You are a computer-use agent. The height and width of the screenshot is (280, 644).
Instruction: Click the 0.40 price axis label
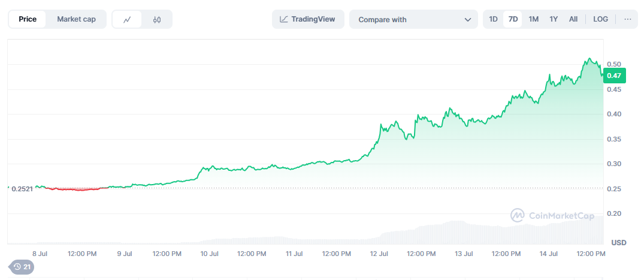[x=613, y=114]
